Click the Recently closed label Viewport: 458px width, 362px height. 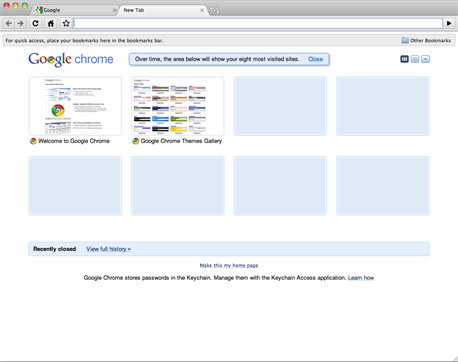point(54,249)
